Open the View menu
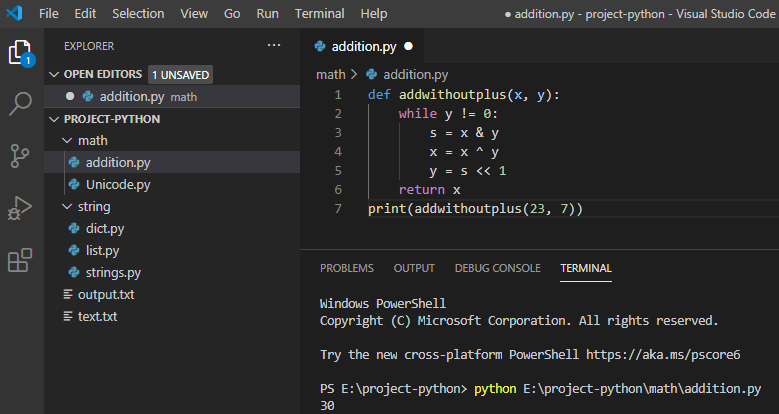 click(194, 13)
